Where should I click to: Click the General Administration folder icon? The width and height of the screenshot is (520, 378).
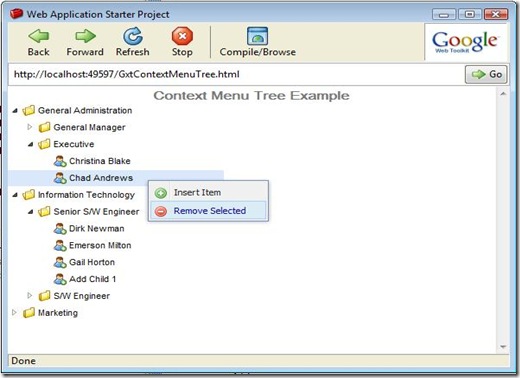coord(29,110)
